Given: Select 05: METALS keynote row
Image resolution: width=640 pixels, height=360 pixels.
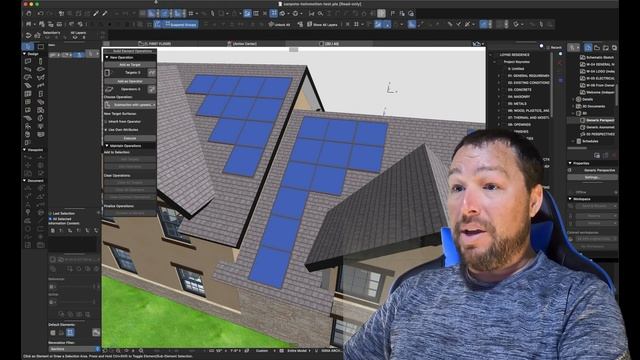Looking at the screenshot, I should coord(518,104).
